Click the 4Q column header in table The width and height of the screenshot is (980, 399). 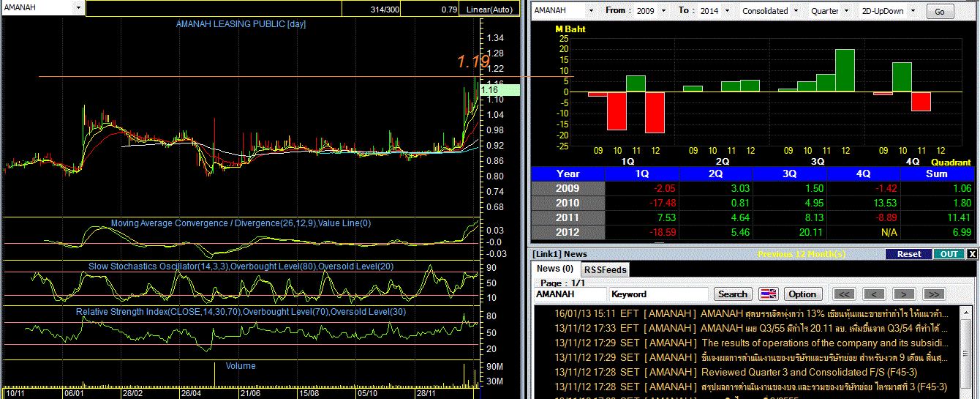click(x=864, y=174)
